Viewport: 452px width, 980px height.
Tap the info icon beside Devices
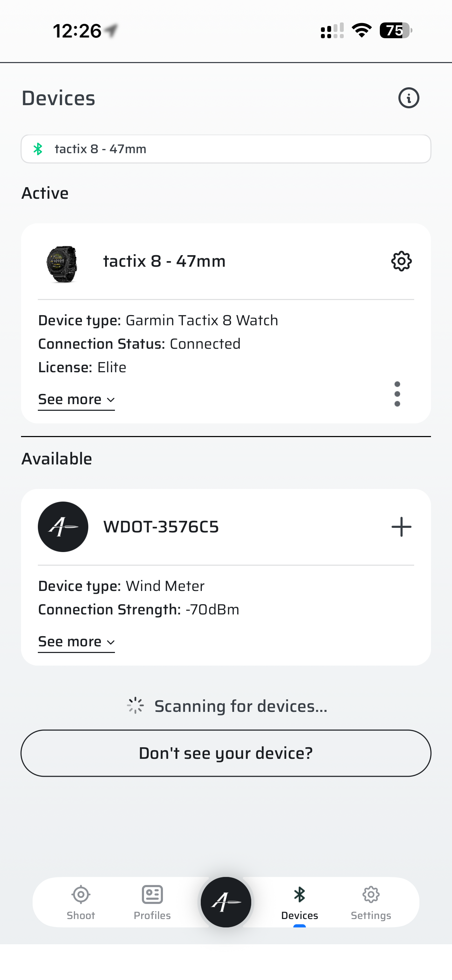point(409,98)
